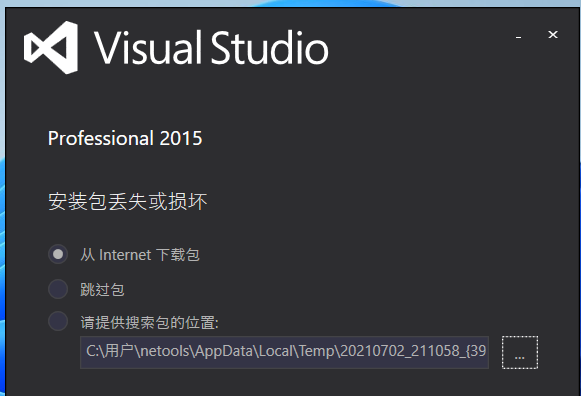Minimize the Visual Studio installer window
The image size is (581, 396).
(518, 36)
